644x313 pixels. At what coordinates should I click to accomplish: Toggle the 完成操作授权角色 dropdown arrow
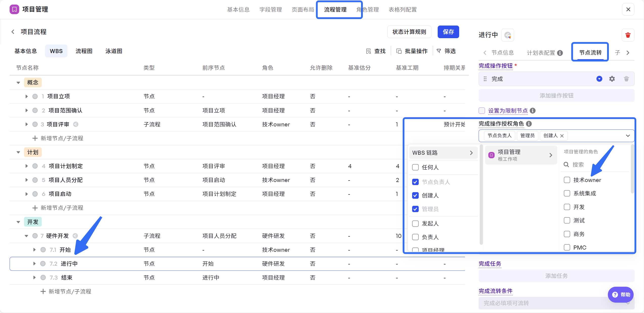click(x=628, y=136)
